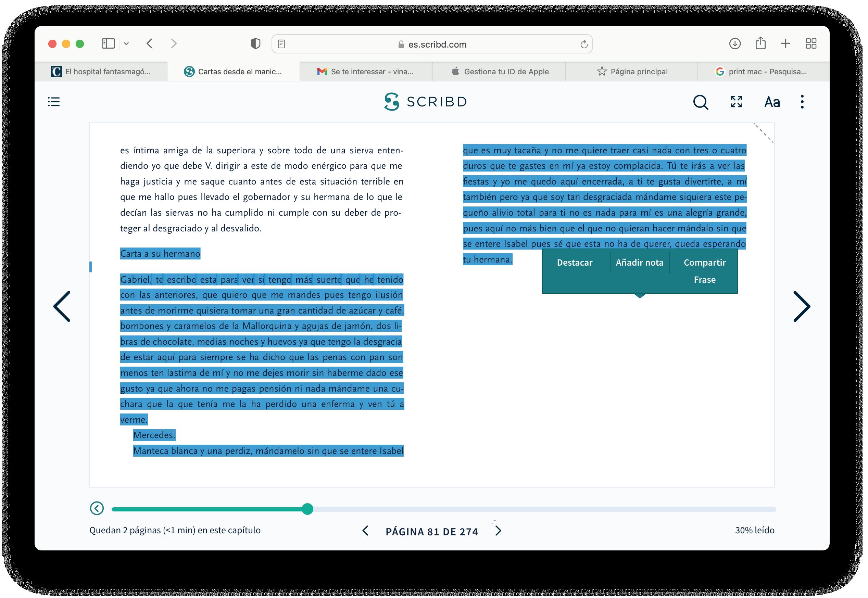Click the blue highlight marker in the left page margin

pyautogui.click(x=90, y=267)
